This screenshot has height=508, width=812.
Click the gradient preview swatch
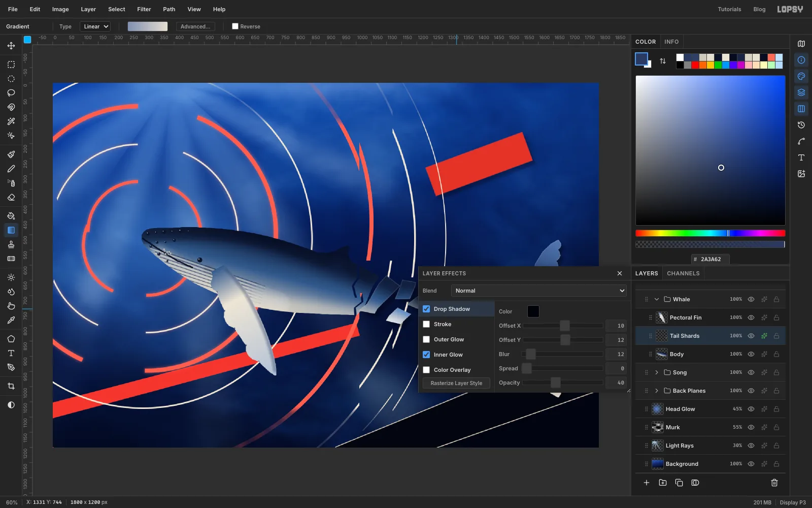point(148,26)
